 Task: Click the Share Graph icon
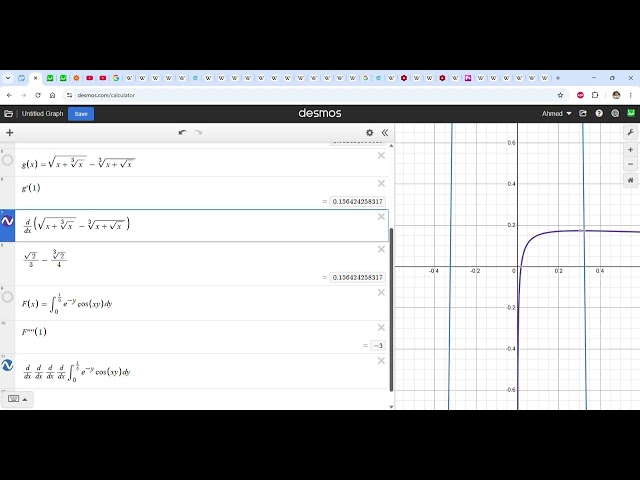point(583,113)
